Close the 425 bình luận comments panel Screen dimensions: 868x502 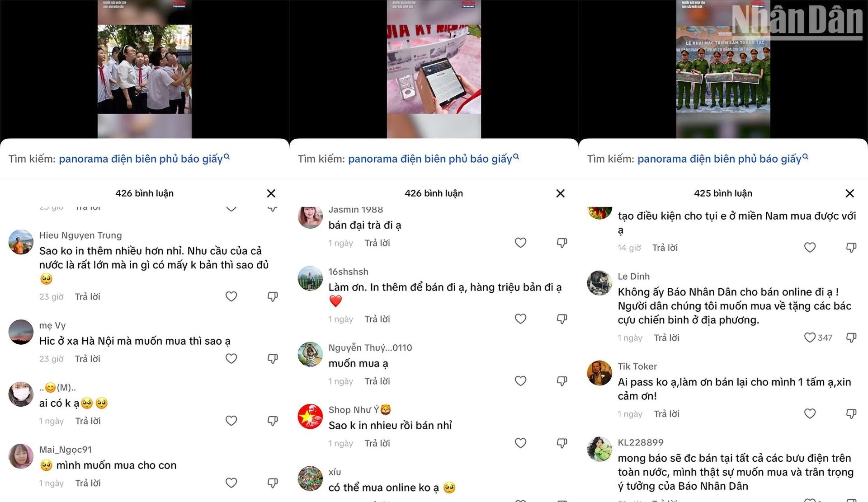coord(850,193)
